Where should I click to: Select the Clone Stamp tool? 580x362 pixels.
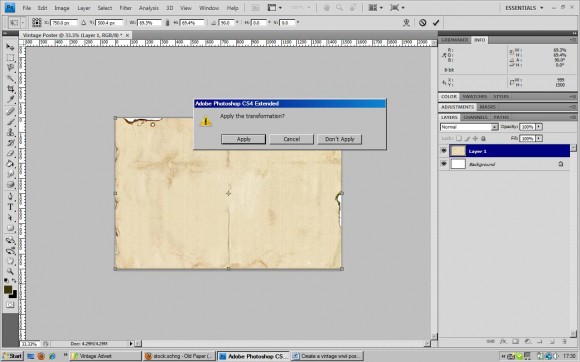[10, 132]
